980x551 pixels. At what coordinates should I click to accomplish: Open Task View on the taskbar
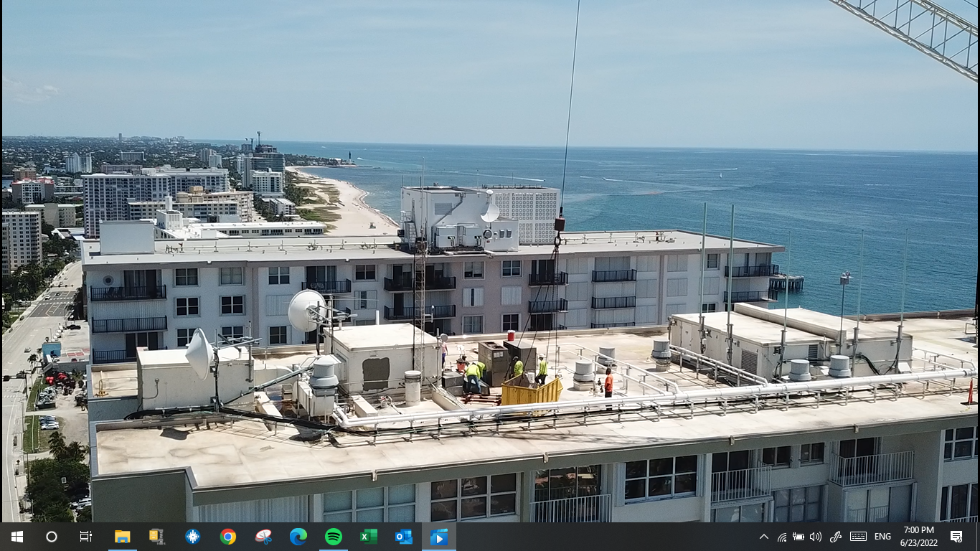[x=86, y=537]
